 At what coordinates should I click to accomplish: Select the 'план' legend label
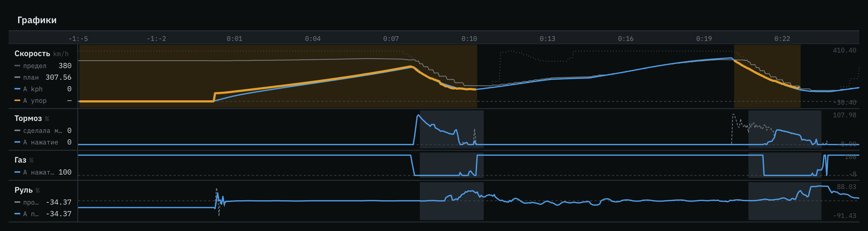coord(31,77)
